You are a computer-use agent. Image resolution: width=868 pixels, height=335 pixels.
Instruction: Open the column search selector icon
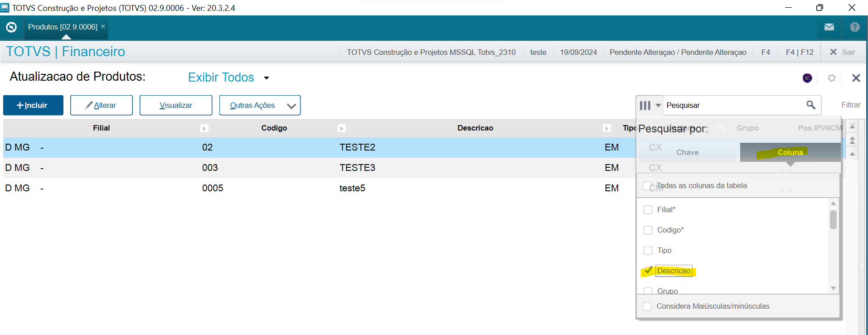650,105
